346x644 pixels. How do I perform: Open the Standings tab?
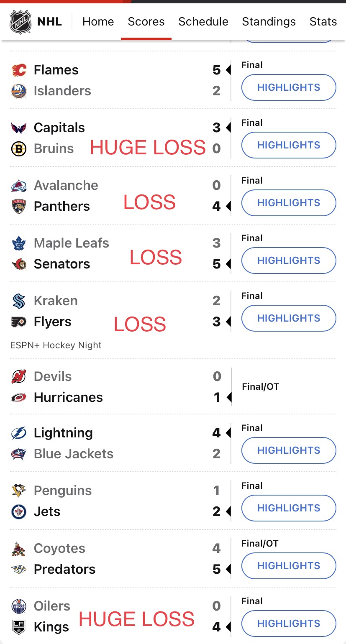(269, 22)
